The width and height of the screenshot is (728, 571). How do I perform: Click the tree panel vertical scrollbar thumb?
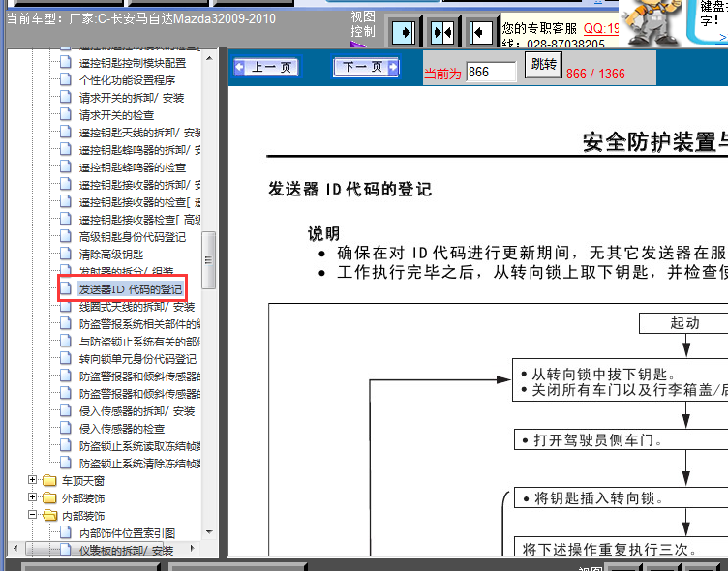(208, 259)
